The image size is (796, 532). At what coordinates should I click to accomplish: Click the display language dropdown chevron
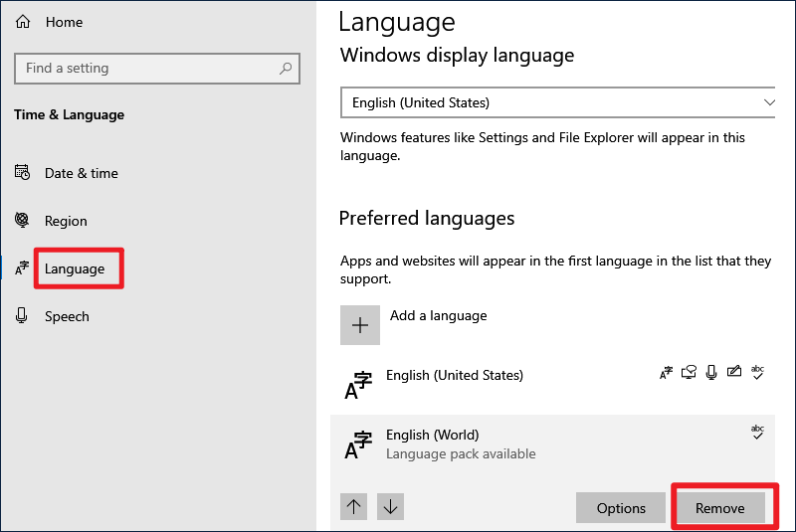click(769, 102)
